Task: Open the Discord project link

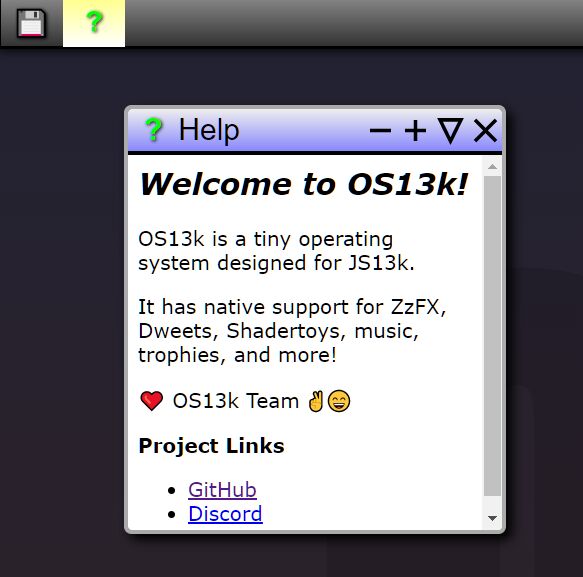Action: (225, 514)
